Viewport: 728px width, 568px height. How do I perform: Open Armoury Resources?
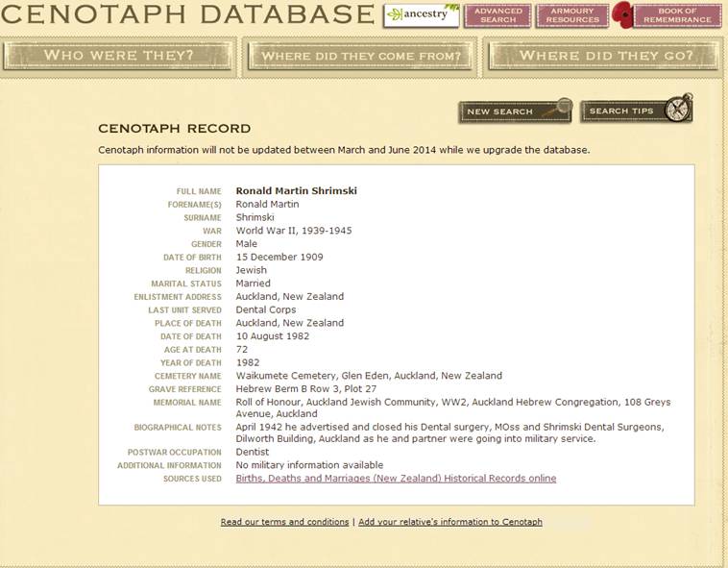(x=572, y=15)
